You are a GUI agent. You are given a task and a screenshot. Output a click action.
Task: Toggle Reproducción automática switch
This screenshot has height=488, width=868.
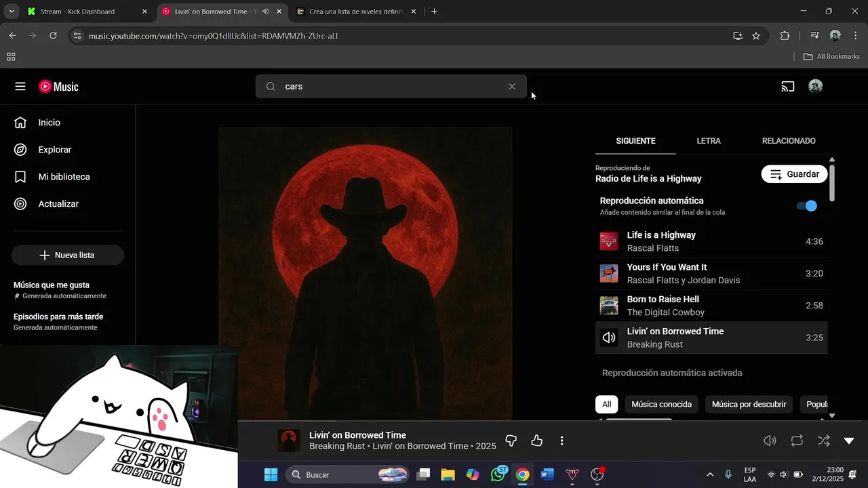coord(807,206)
